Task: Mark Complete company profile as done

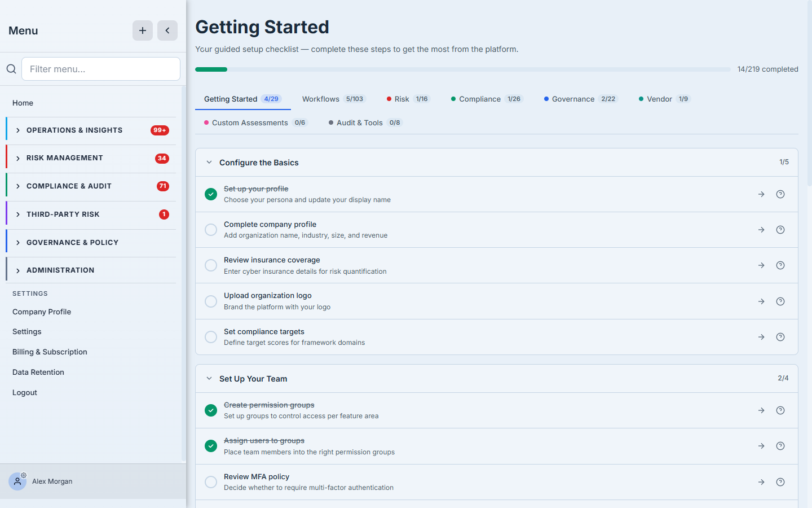Action: [211, 230]
